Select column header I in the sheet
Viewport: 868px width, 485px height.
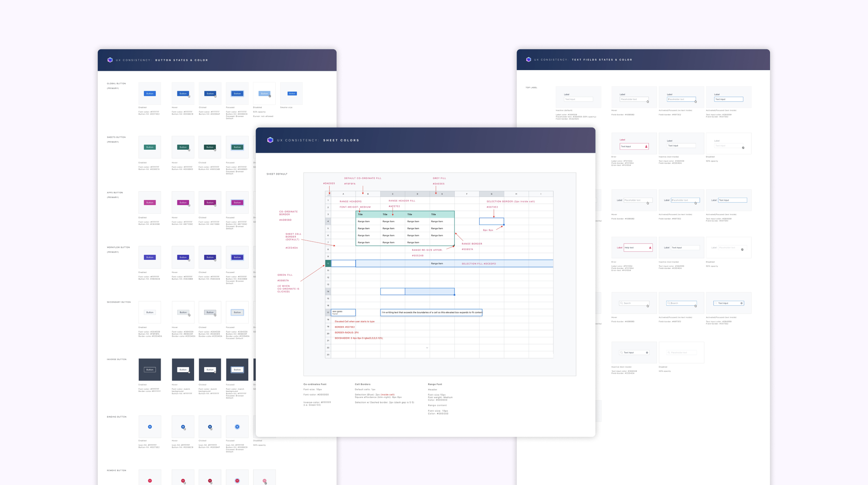click(x=541, y=194)
